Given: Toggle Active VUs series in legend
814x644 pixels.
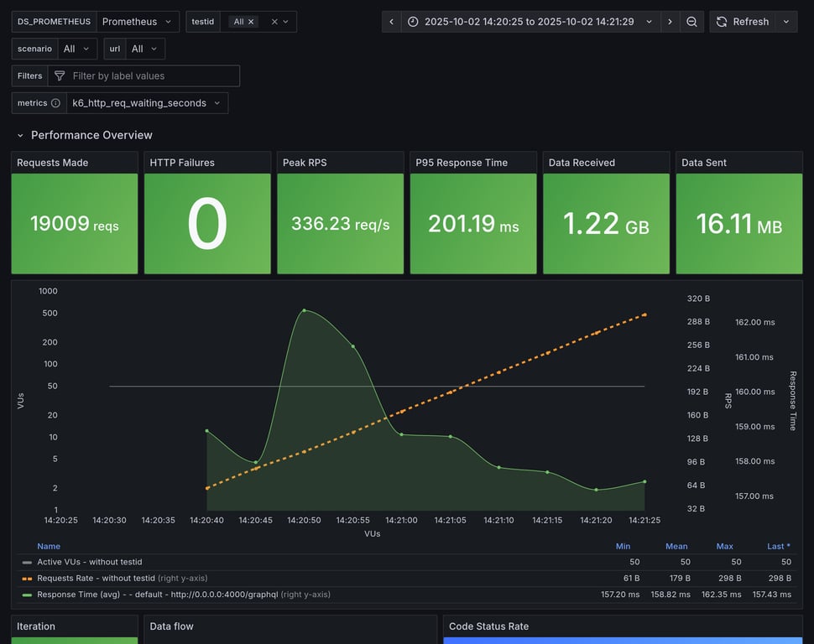Looking at the screenshot, I should click(x=89, y=562).
